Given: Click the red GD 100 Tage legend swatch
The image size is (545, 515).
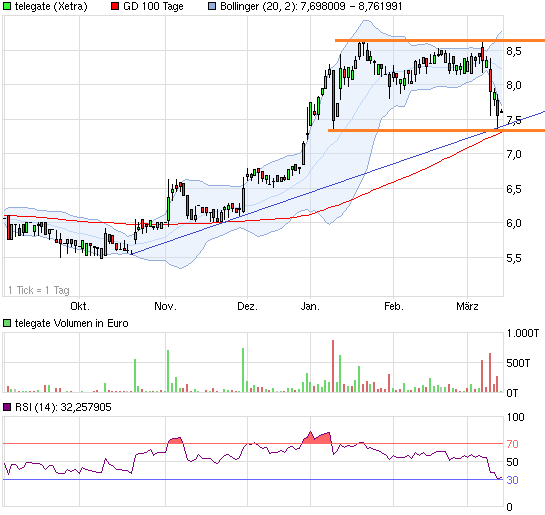Looking at the screenshot, I should [115, 6].
